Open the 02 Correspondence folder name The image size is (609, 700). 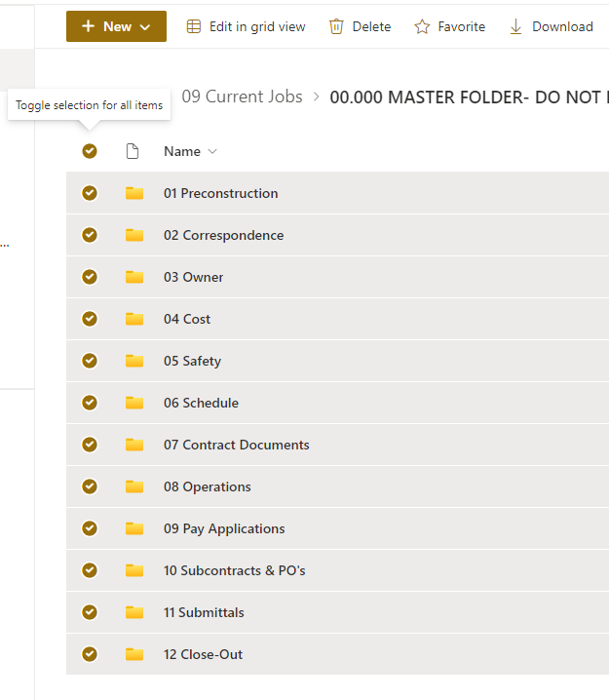click(223, 235)
